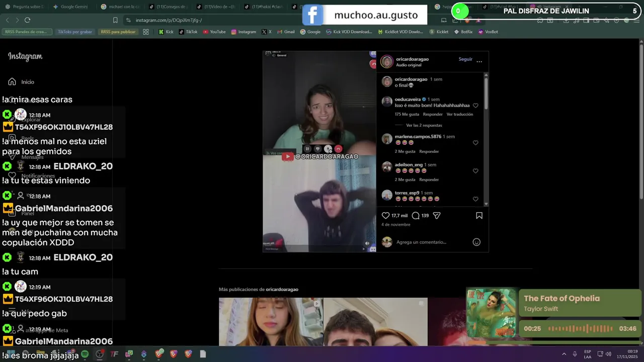Click '175 Me gusta' on oeducaveira's comment

407,114
